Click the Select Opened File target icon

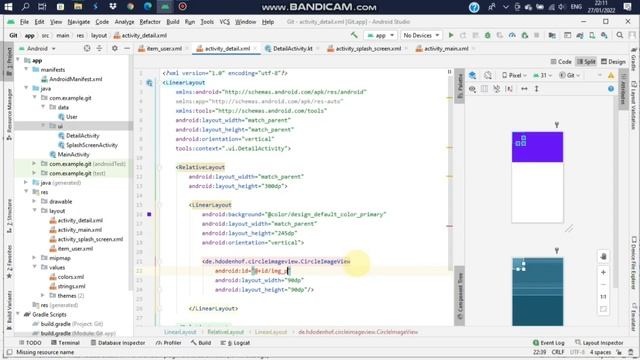pos(87,48)
